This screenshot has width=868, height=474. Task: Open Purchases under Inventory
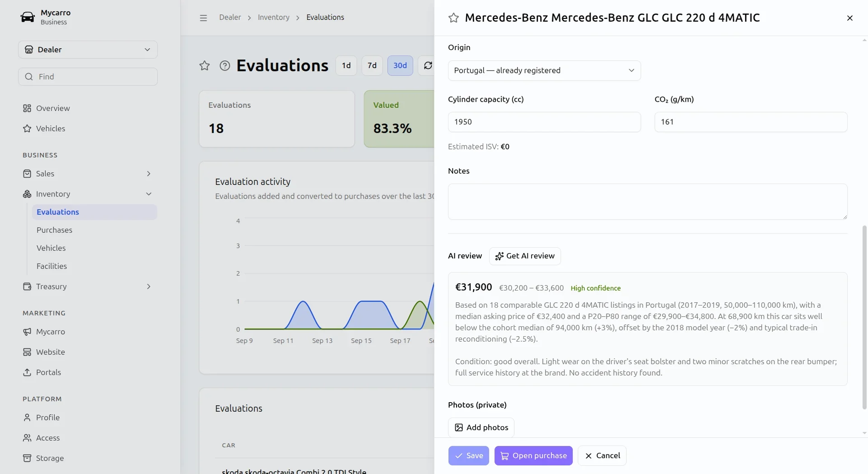(94, 230)
